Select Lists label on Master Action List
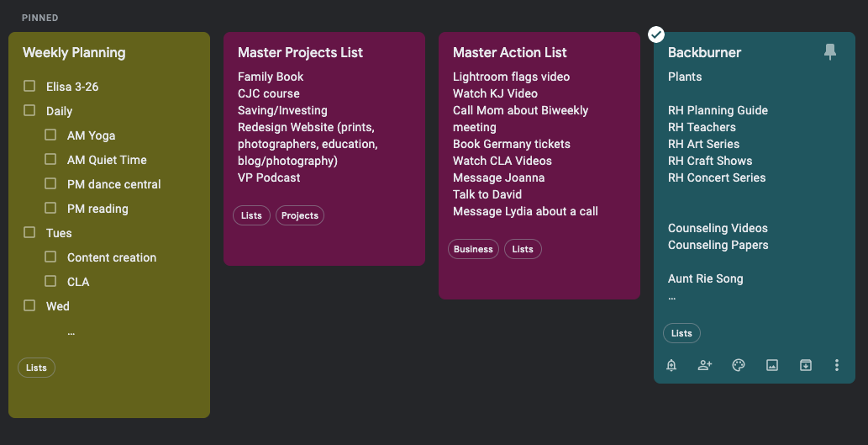868x445 pixels. 523,249
